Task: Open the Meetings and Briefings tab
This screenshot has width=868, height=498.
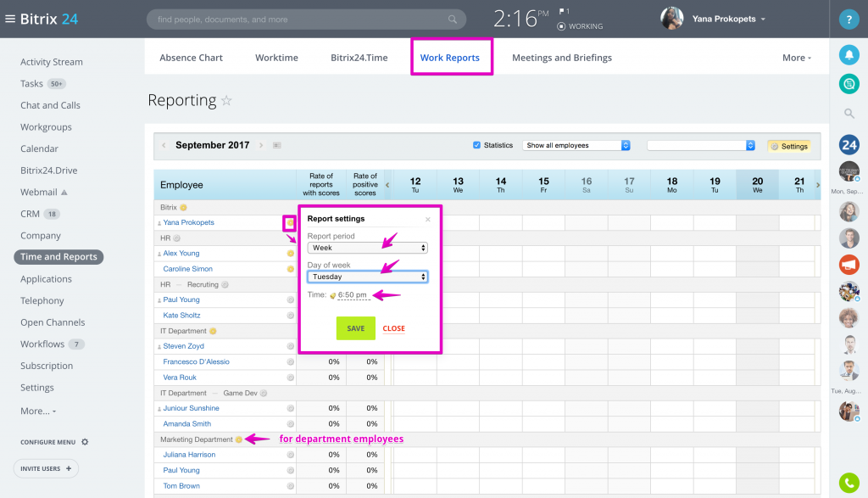Action: click(562, 58)
